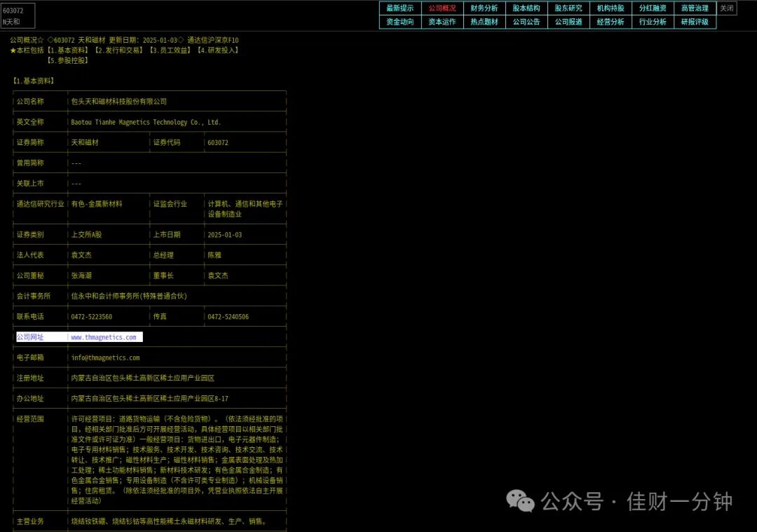Screen dimensions: 757x532
Task: Jump to section 【2.发行和交易】 link
Action: (x=118, y=50)
